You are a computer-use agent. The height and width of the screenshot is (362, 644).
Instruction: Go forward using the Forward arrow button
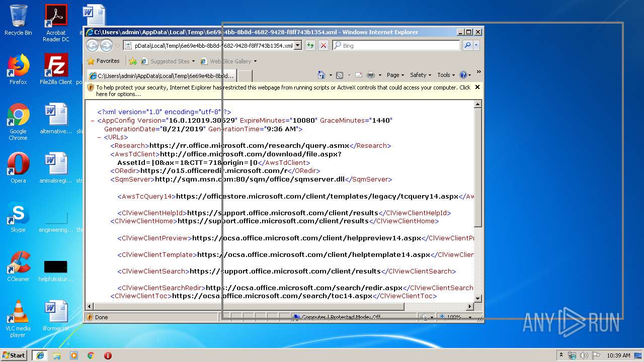[106, 46]
